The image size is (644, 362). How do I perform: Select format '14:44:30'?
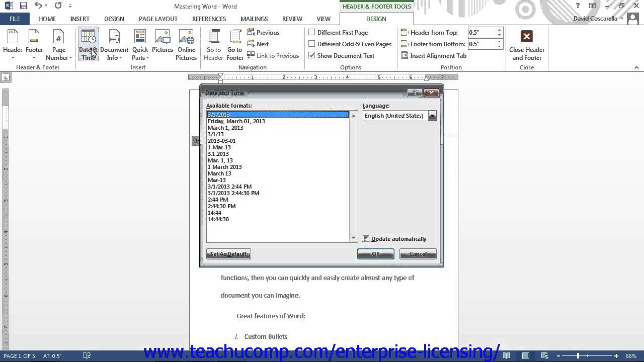tap(218, 219)
